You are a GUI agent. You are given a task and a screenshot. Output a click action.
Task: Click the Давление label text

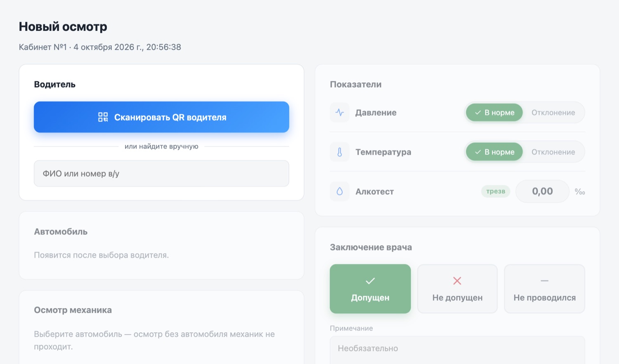376,113
